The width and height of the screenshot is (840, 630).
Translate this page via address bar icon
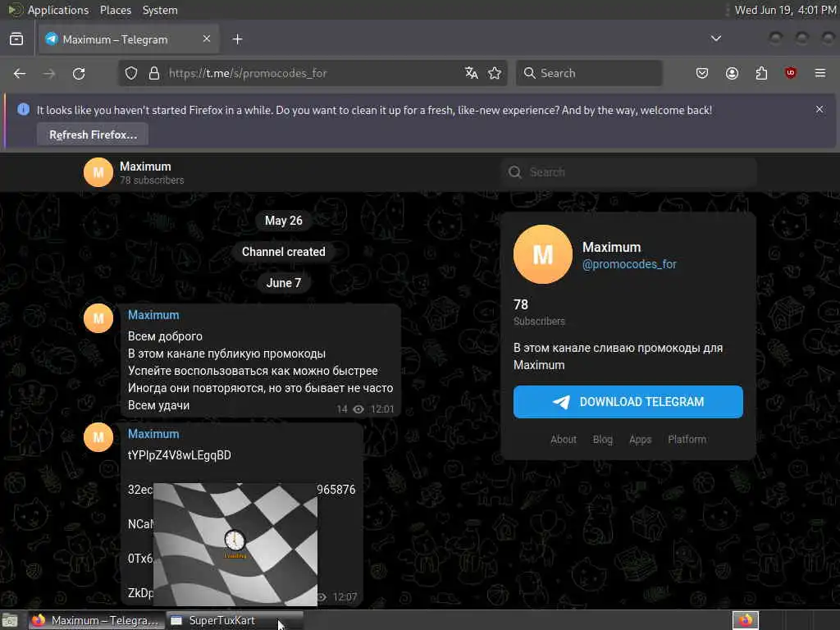[x=472, y=73]
